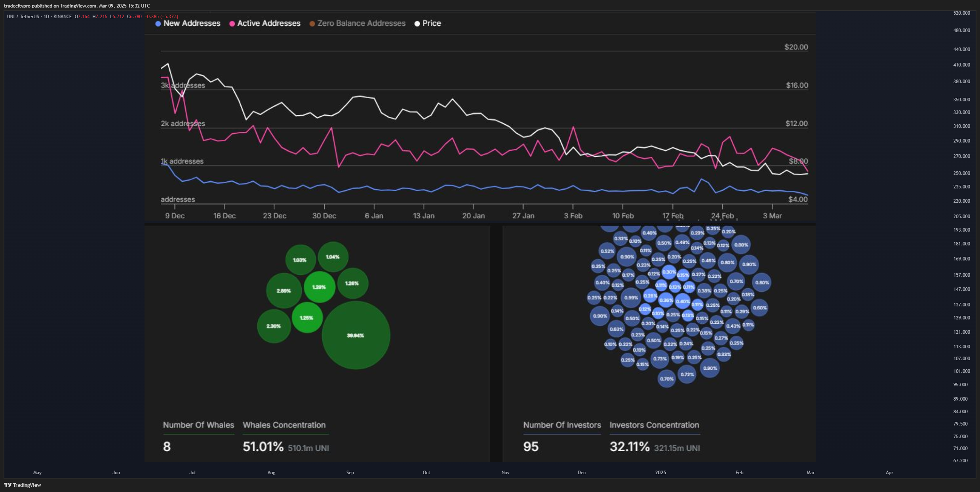Click the Number Of Whales label

pyautogui.click(x=198, y=425)
